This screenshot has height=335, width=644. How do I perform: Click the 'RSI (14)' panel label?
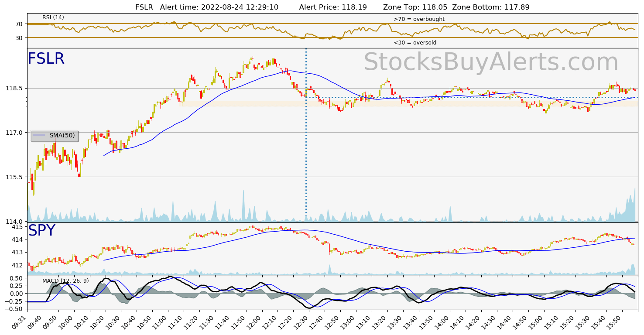click(x=53, y=17)
